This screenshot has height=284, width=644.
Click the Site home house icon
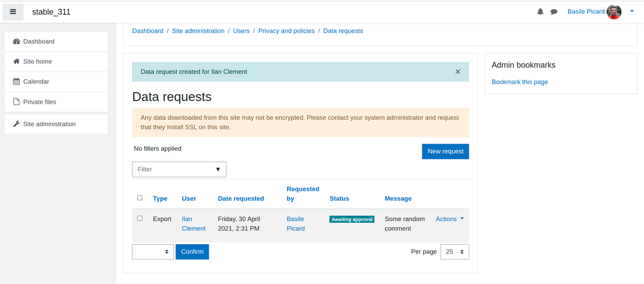[x=17, y=61]
